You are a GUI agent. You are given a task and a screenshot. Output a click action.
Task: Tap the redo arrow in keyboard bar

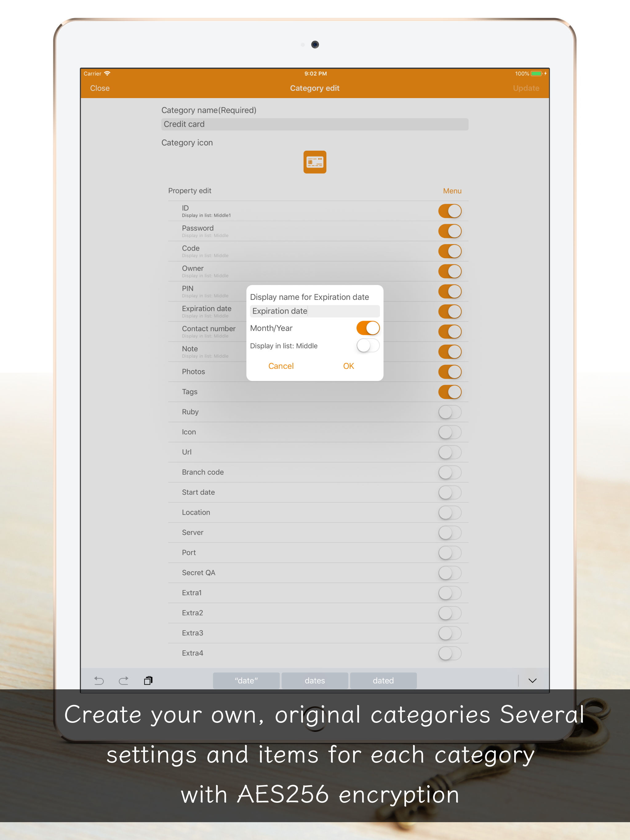123,680
